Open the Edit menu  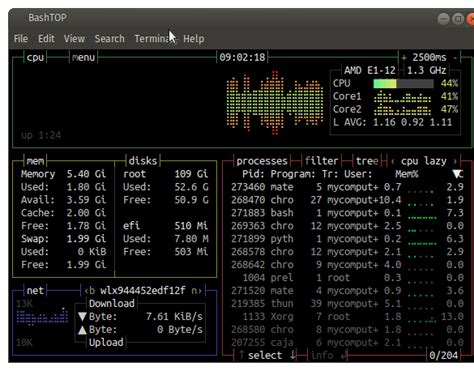(x=46, y=39)
